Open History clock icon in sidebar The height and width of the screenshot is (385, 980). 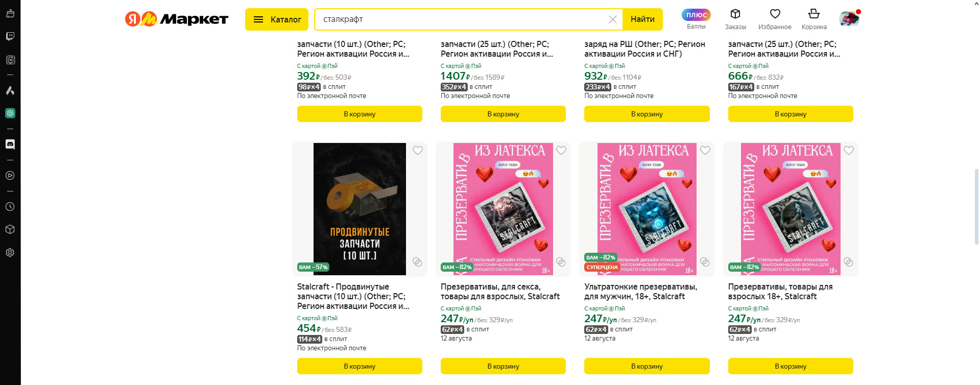pos(10,207)
